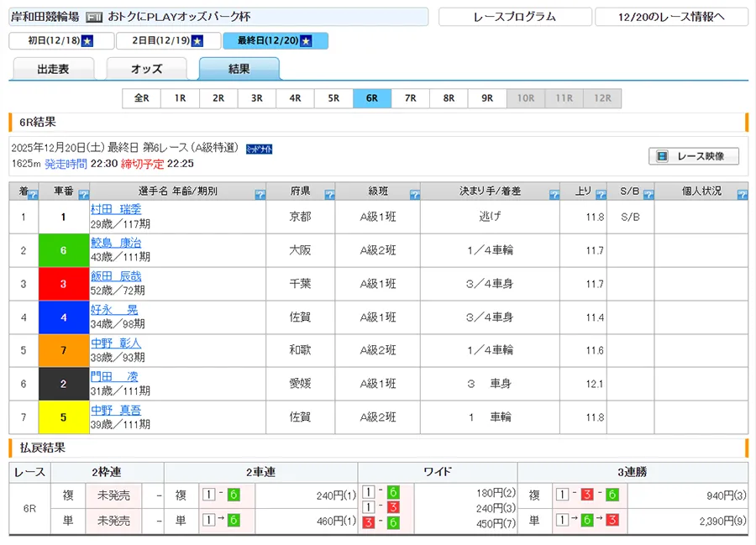Open help icon for 級班 column
756x545 pixels.
(415, 195)
